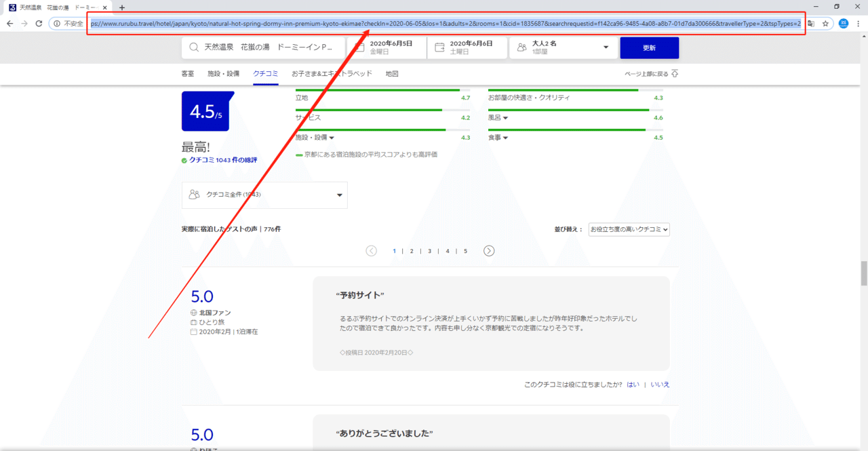868x451 pixels.
Task: Vote いいえ on 予約サイト review
Action: pyautogui.click(x=660, y=385)
